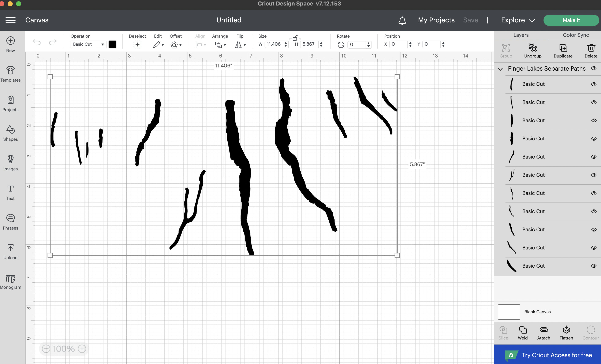The height and width of the screenshot is (364, 601).
Task: Hide the fourth Basic Cut layer
Action: (594, 139)
